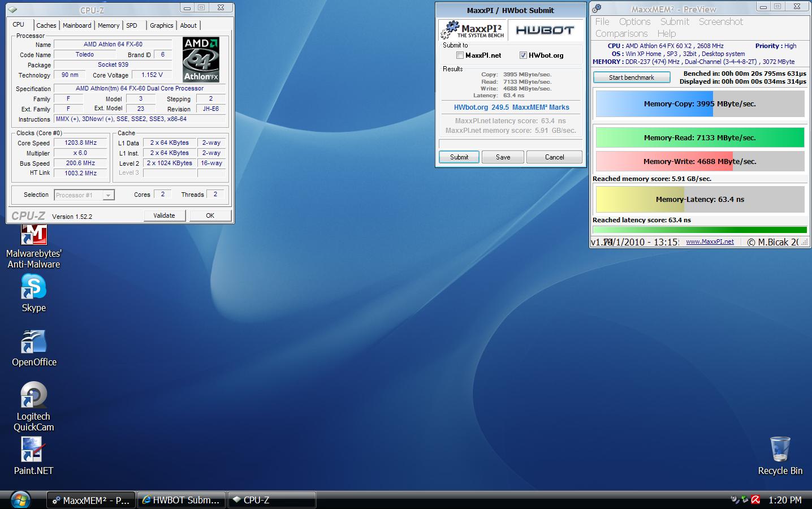
Task: Click the Multiplier x 6.0 value
Action: (81, 153)
